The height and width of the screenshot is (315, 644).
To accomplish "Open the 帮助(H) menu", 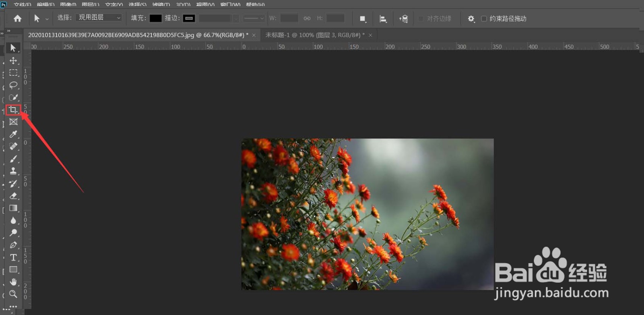I will [255, 4].
